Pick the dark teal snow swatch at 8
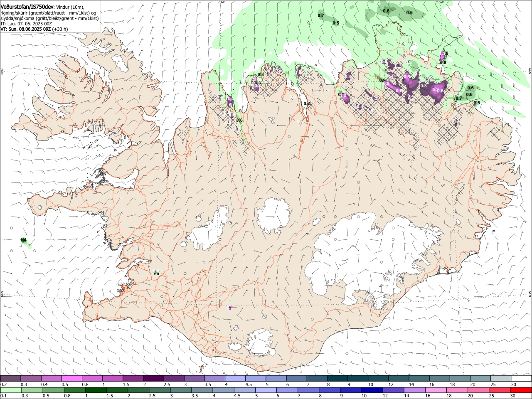 point(337,379)
